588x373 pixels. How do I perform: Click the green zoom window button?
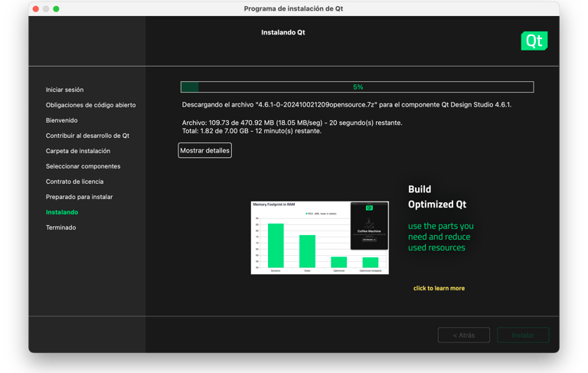click(x=56, y=8)
